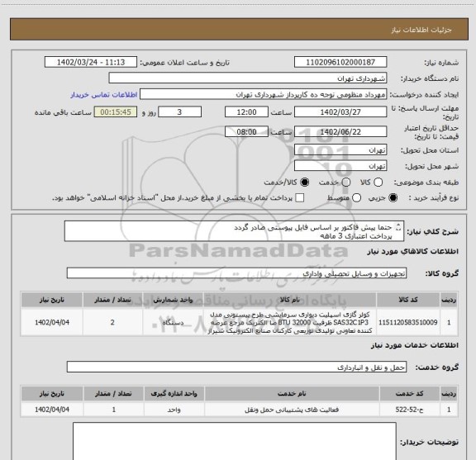The width and height of the screenshot is (476, 460).
Task: Click the split air conditioner item name cell
Action: pyautogui.click(x=289, y=322)
